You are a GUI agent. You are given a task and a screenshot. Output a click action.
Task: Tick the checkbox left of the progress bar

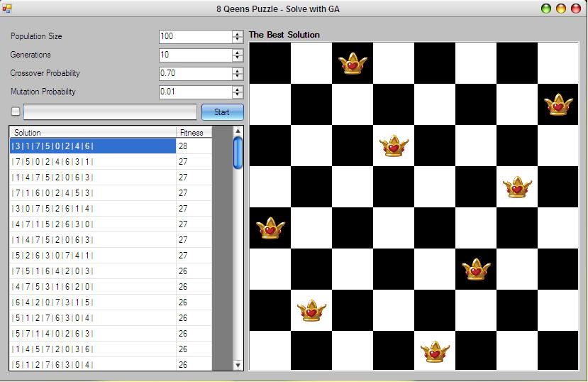[16, 111]
